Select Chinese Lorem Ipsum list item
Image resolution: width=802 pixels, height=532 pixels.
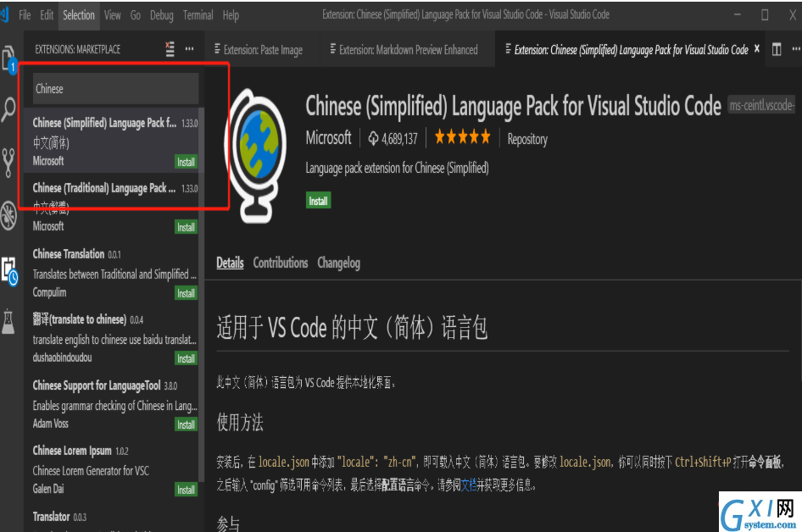click(x=114, y=468)
